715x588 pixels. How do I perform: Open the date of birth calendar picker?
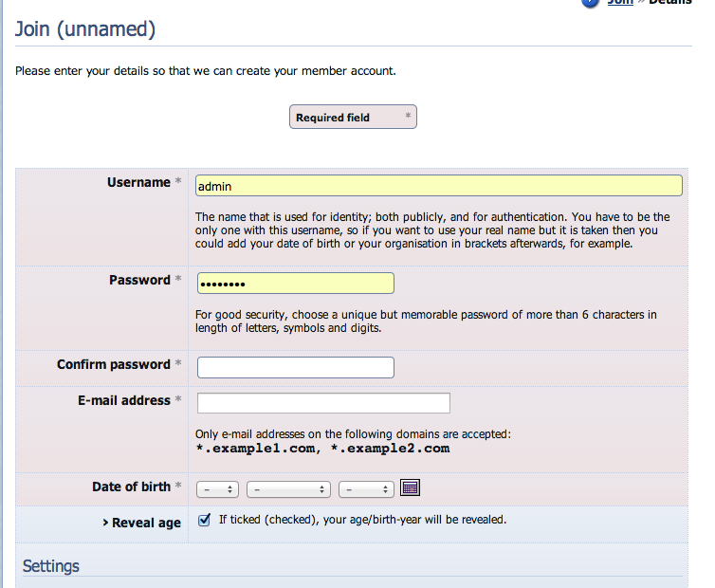point(411,487)
